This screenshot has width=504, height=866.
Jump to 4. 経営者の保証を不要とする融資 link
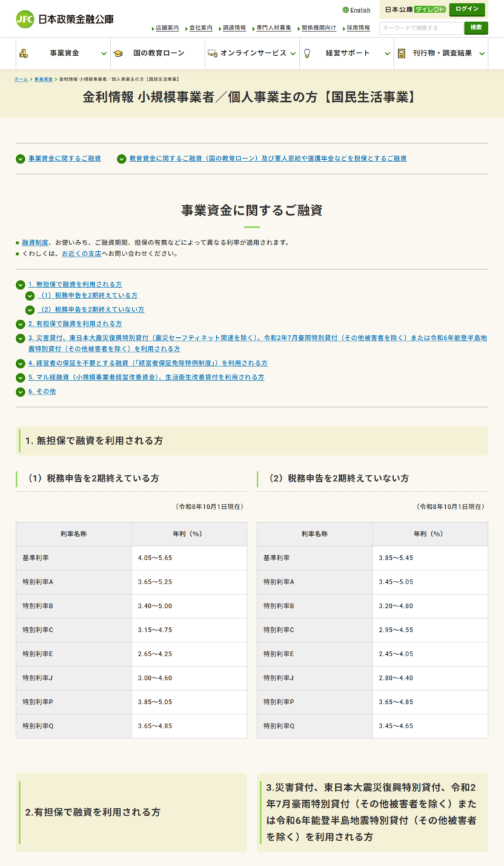click(x=148, y=363)
